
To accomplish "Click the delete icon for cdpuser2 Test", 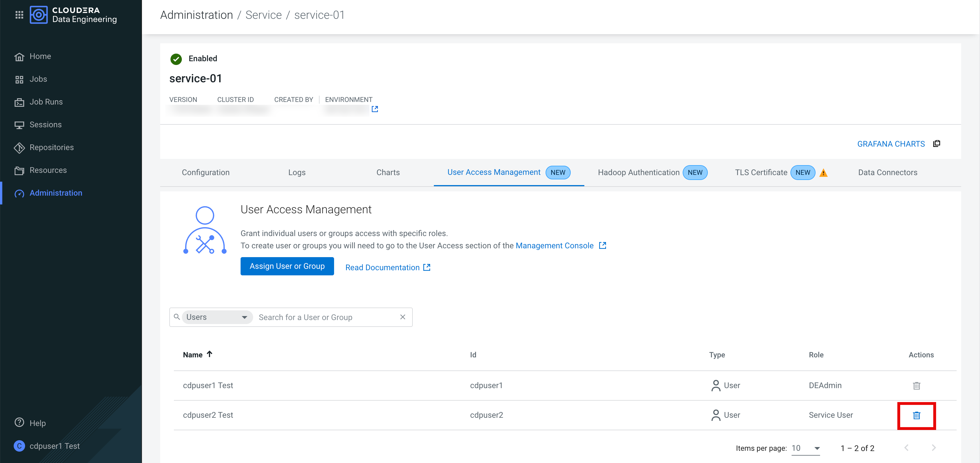I will pos(916,415).
